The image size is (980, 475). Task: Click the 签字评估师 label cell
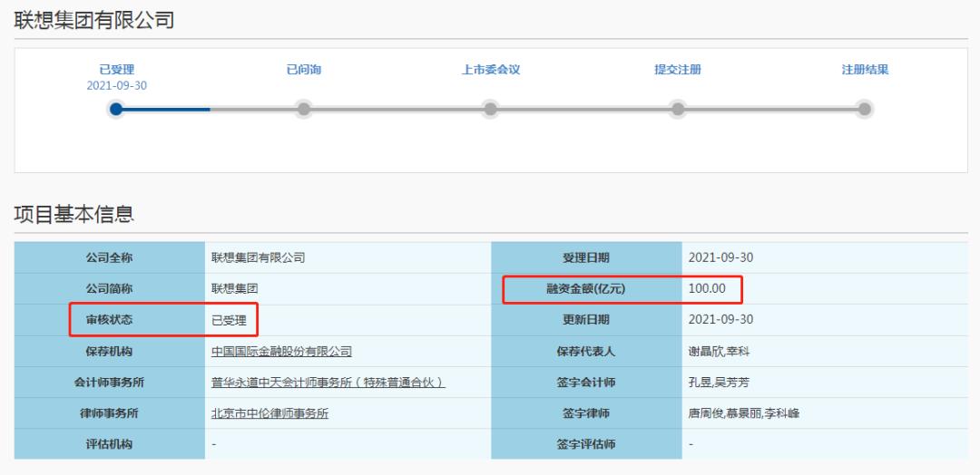[x=586, y=444]
